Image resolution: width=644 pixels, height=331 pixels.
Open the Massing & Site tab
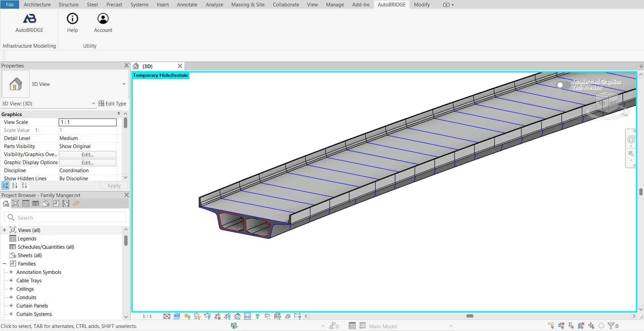pyautogui.click(x=247, y=5)
